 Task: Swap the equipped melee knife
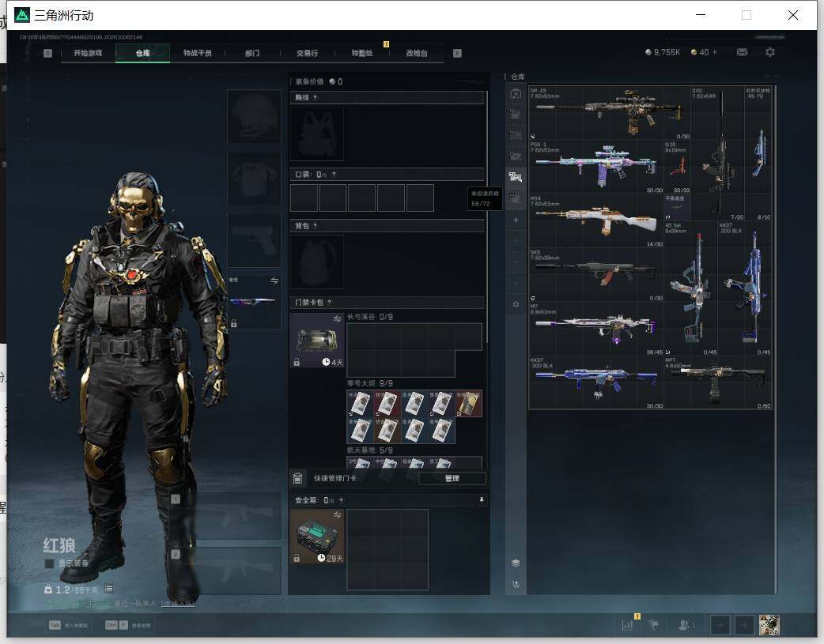274,281
